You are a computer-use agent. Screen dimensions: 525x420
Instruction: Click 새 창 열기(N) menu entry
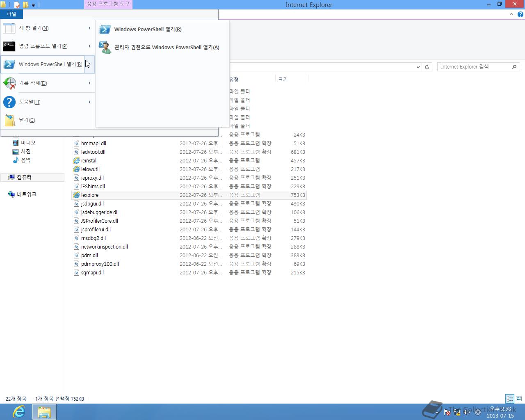(x=48, y=28)
